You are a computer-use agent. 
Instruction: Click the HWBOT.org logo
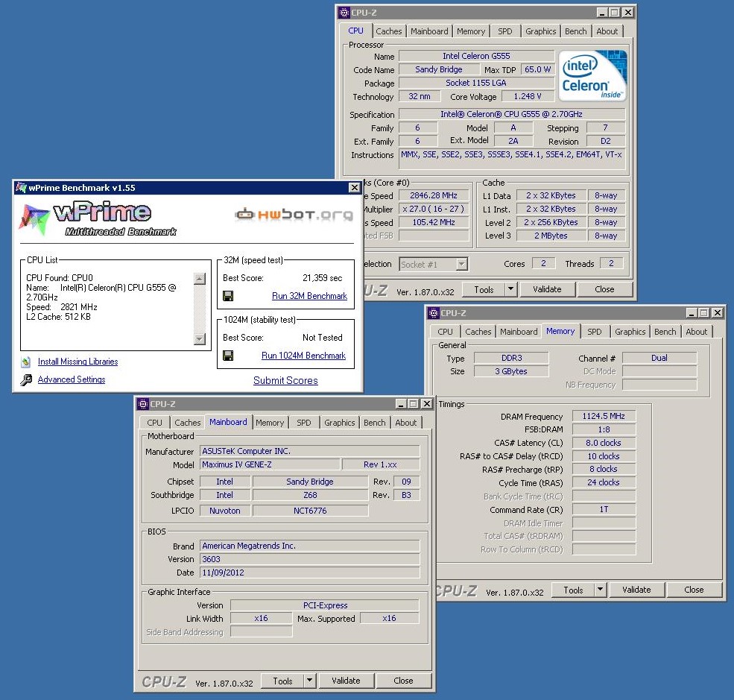(294, 215)
